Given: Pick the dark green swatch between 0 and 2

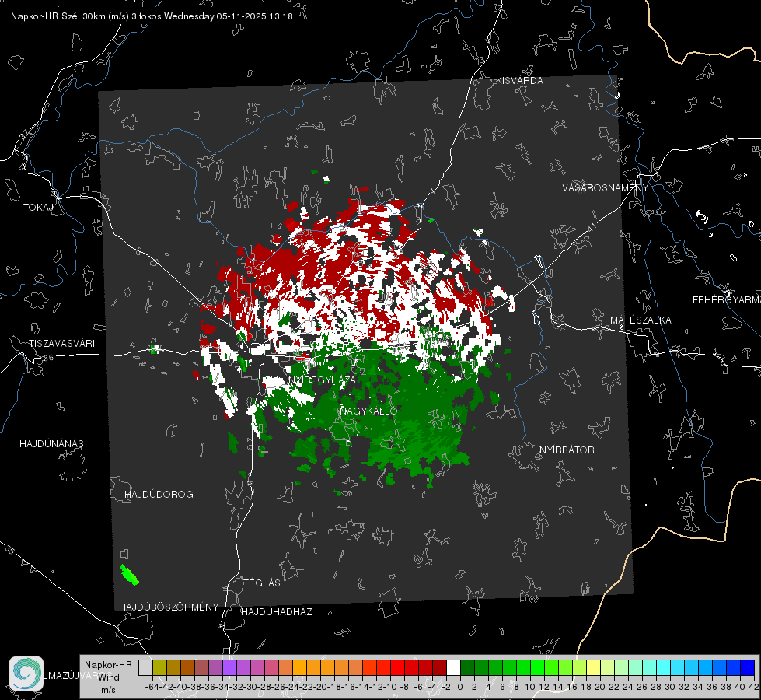Looking at the screenshot, I should pos(467,668).
